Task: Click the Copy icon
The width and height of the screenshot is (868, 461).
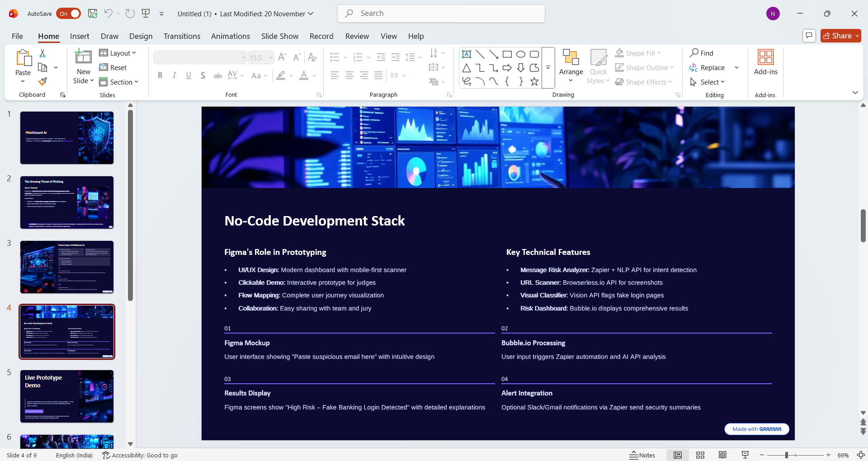Action: click(x=42, y=68)
